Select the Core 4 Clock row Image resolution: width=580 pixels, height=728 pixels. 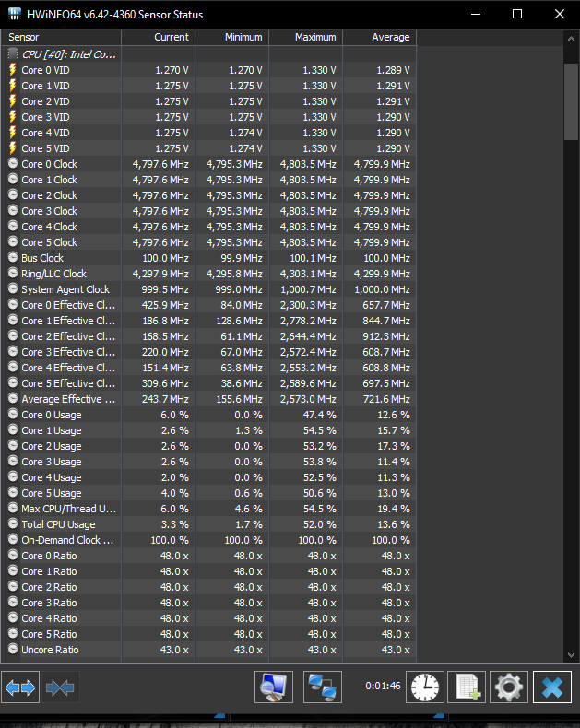coord(208,227)
